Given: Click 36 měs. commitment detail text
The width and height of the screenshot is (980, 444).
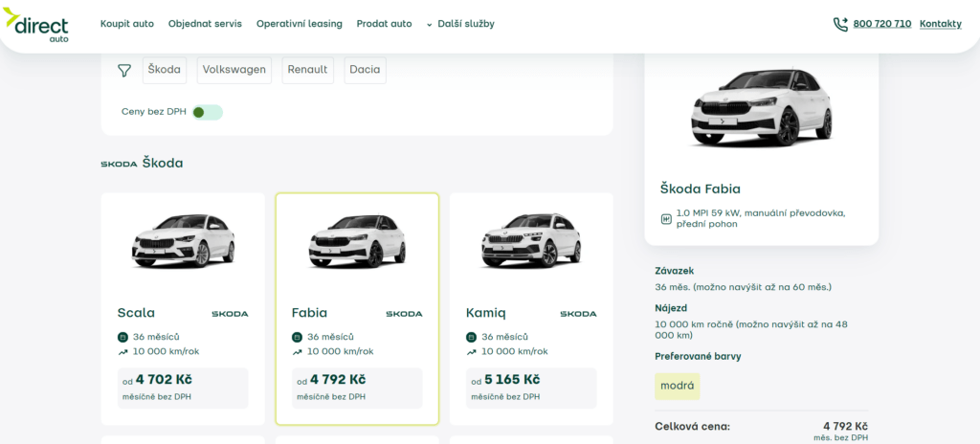Looking at the screenshot, I should pyautogui.click(x=743, y=288).
